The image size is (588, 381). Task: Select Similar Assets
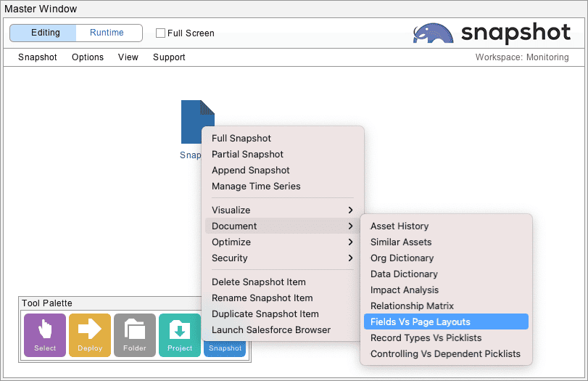coord(446,242)
